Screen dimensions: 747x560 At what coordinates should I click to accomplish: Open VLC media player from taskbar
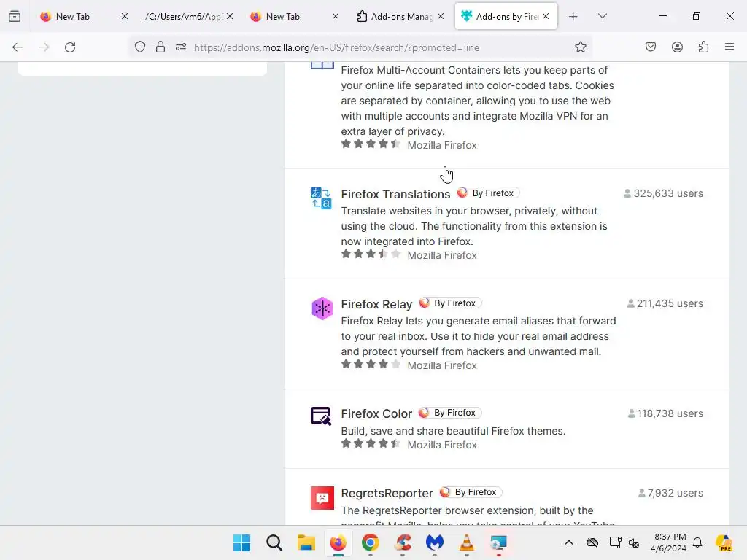pos(466,542)
